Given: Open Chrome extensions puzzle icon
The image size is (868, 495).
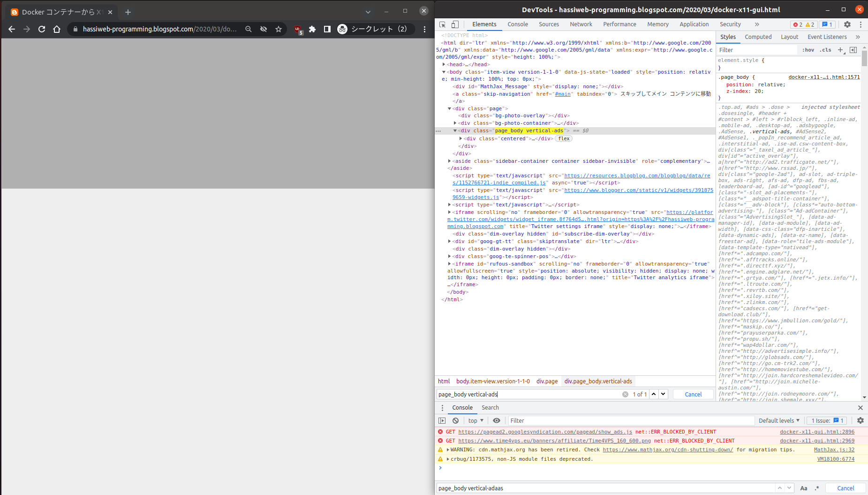Looking at the screenshot, I should (312, 29).
